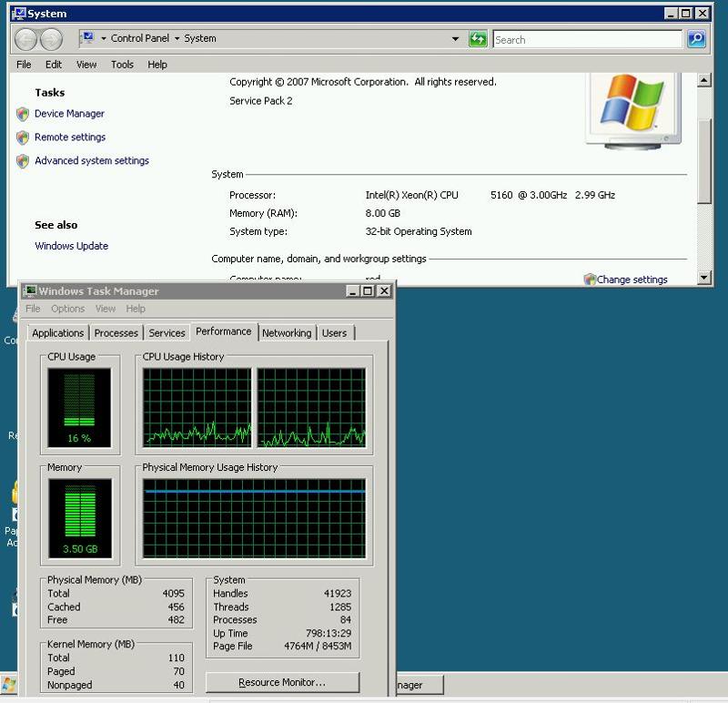The height and width of the screenshot is (703, 728).
Task: Click the CPU Usage 16 % gauge
Action: (79, 407)
